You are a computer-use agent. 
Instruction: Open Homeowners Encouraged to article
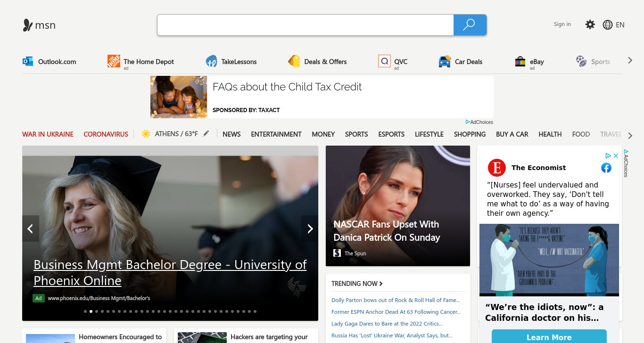point(120,337)
